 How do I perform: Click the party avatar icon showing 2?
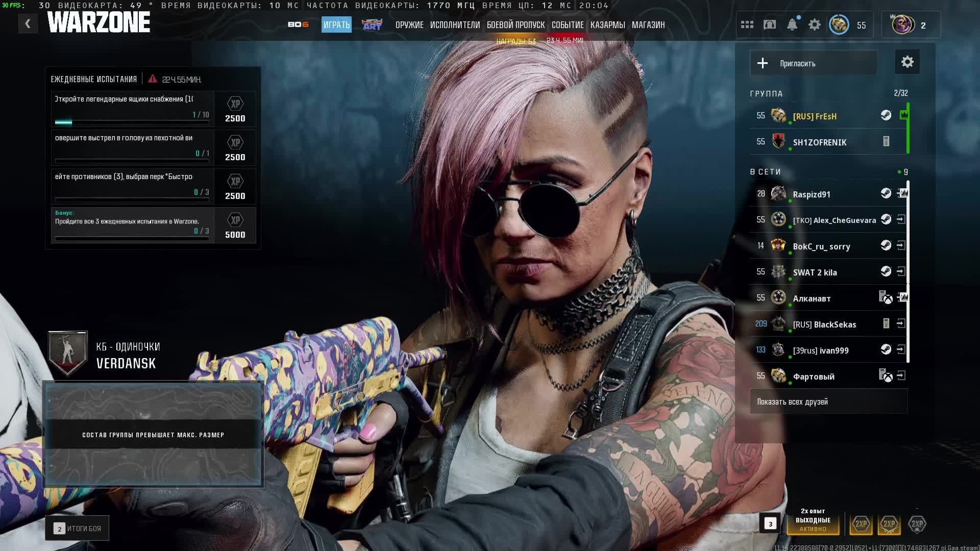[902, 24]
